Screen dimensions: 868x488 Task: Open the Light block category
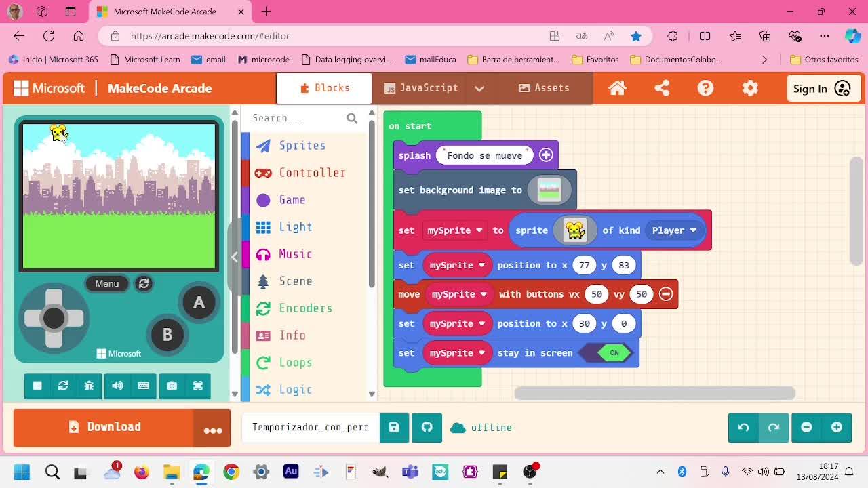pos(296,227)
